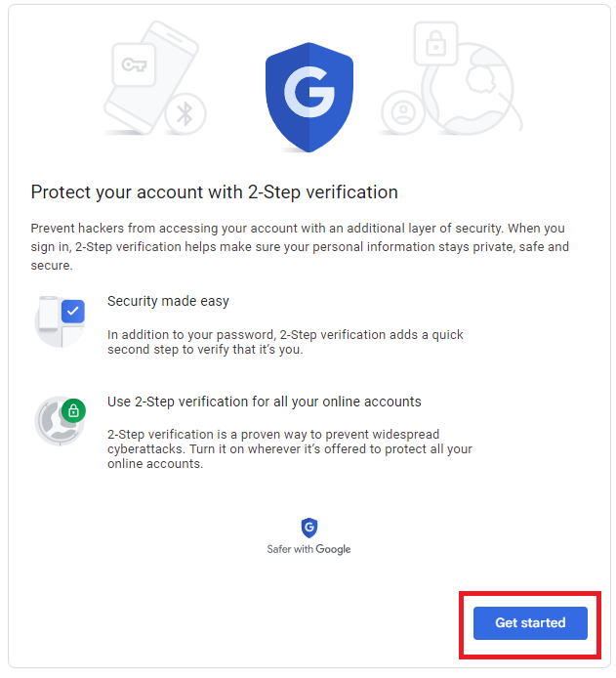Click the 'In addition to your password' description
This screenshot has width=616, height=678.
[285, 342]
